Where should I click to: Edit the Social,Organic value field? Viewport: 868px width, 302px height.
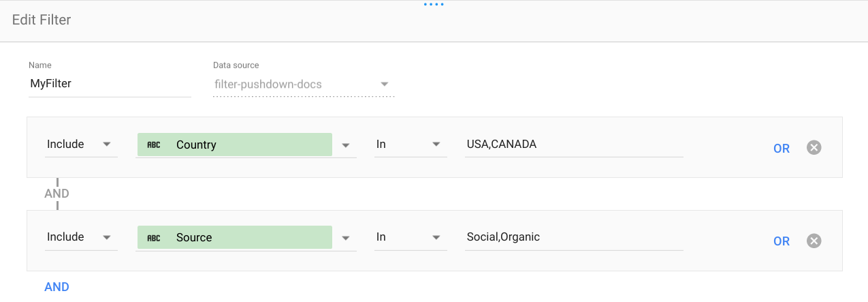[573, 237]
